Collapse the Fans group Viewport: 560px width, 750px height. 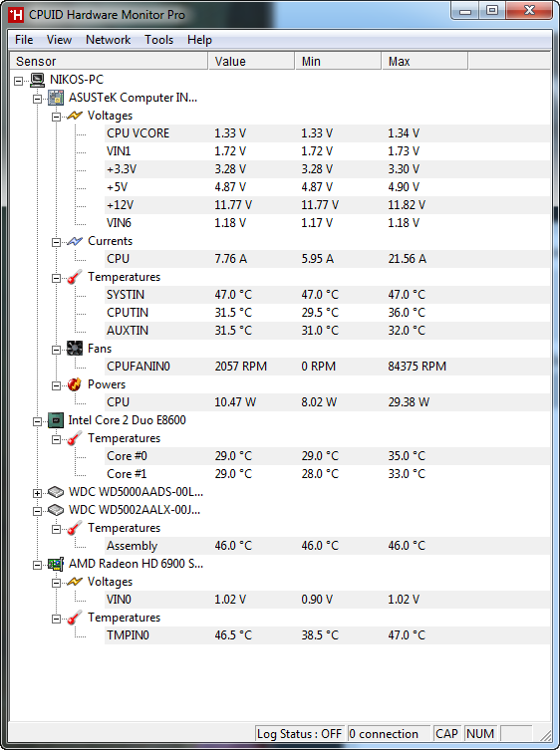56,350
